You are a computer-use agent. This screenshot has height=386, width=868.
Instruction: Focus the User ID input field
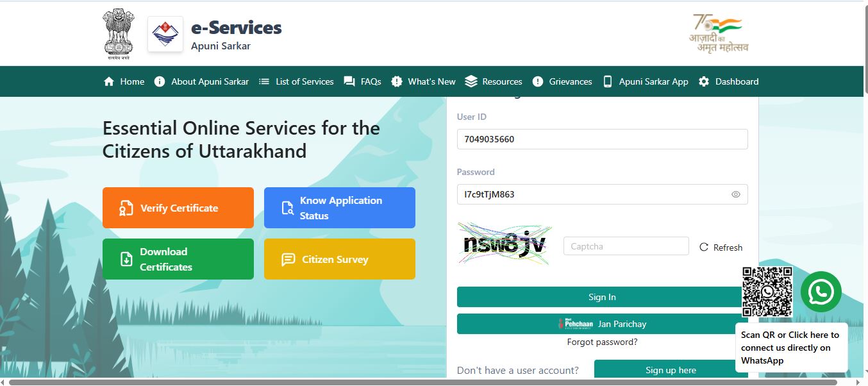[602, 139]
